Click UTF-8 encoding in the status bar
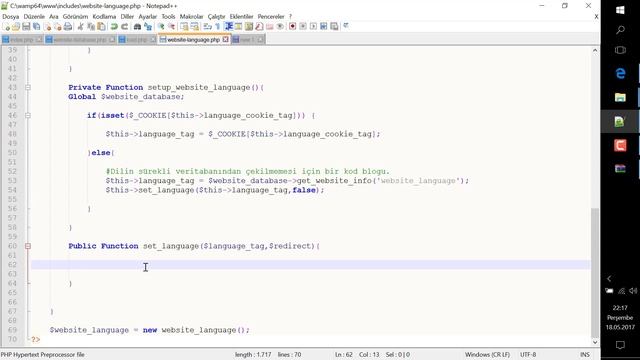The image size is (640, 360). point(528,355)
